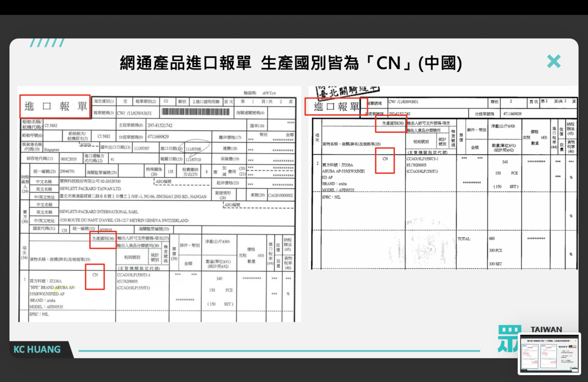Image resolution: width=588 pixels, height=382 pixels.
Task: Click MODEL：APIN0535 in left document
Action: tap(45, 307)
